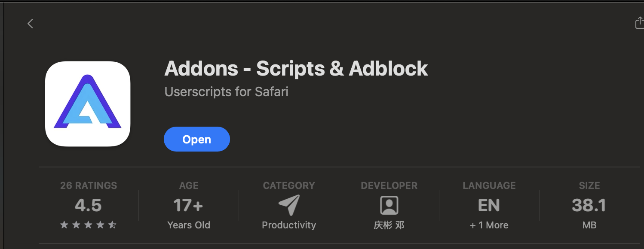Click the developer person icon
This screenshot has height=249, width=644.
coord(389,205)
